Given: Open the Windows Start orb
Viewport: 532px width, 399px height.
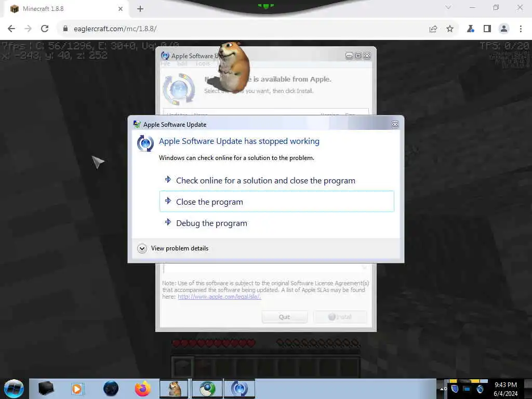Looking at the screenshot, I should pos(14,389).
